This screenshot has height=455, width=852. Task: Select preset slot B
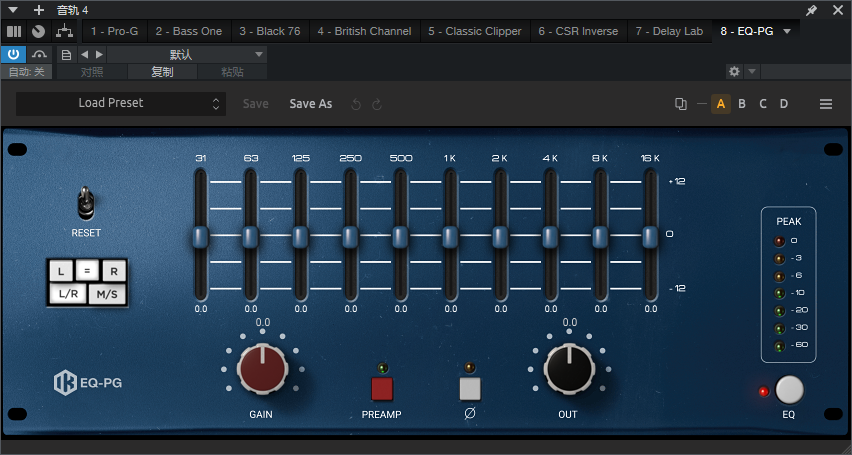click(x=742, y=104)
